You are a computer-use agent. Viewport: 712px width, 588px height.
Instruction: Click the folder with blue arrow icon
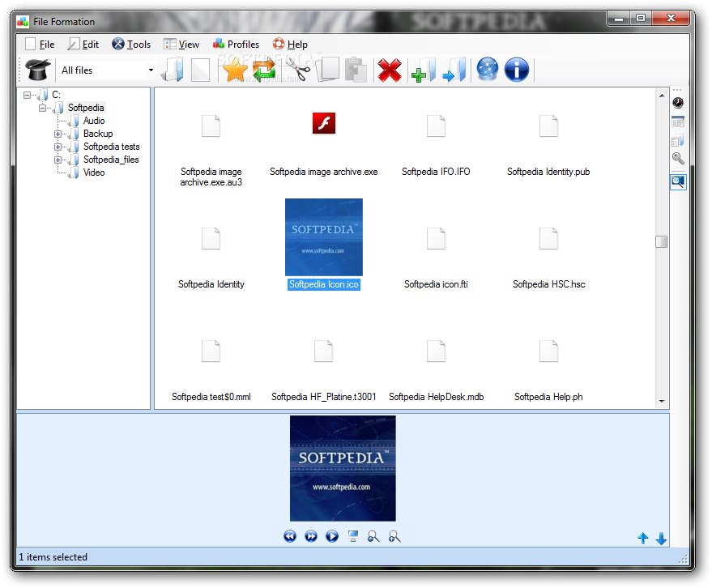coord(454,70)
